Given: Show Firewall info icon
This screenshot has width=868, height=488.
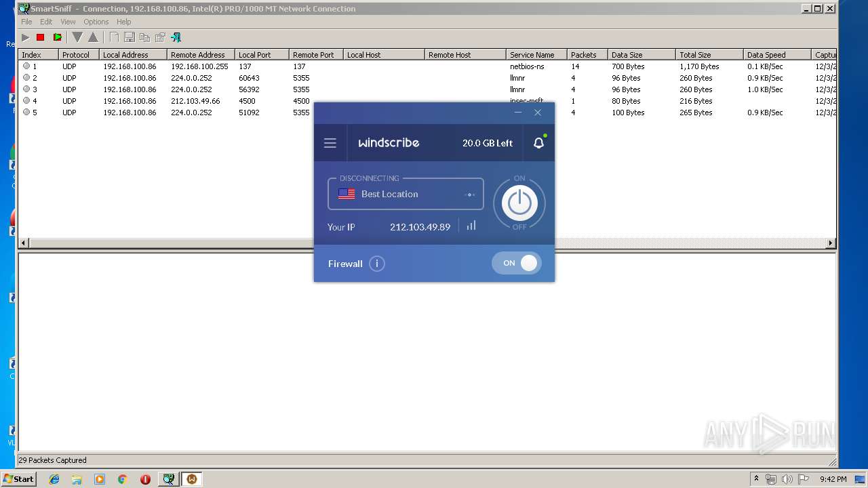Looking at the screenshot, I should 377,264.
